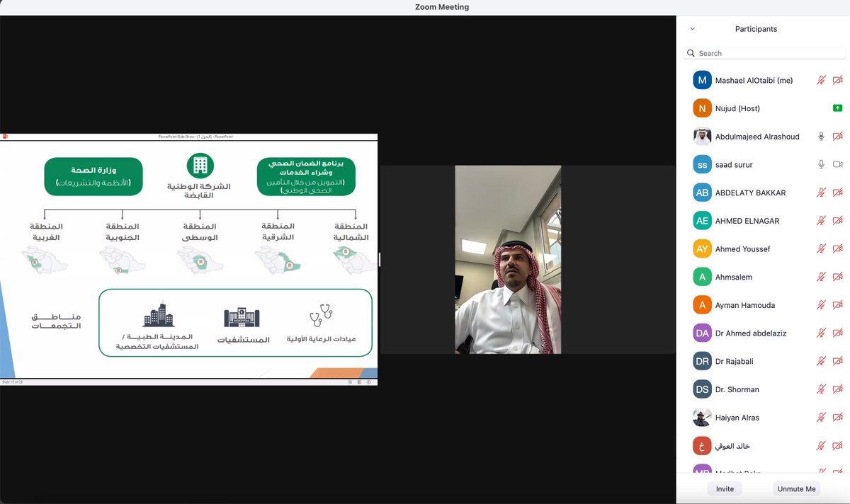Click green screen-share icon beside Nujud (Host)
This screenshot has height=504, width=850.
(x=837, y=108)
